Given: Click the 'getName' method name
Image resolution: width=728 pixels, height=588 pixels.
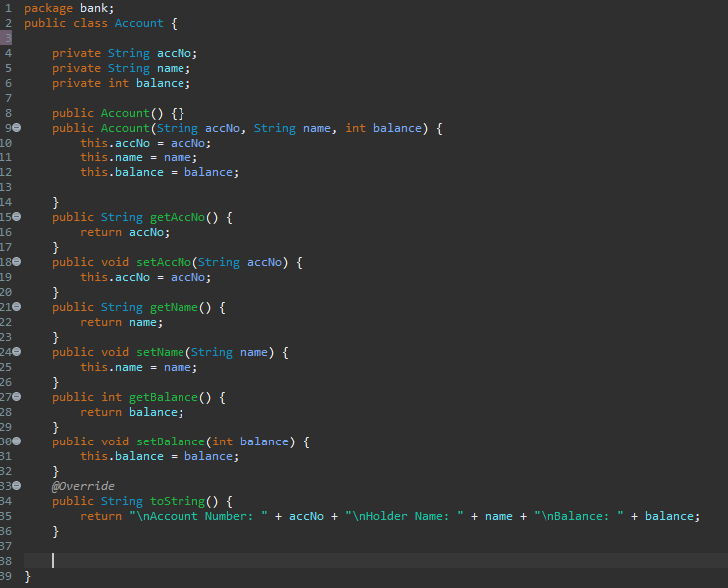Looking at the screenshot, I should click(x=174, y=307).
